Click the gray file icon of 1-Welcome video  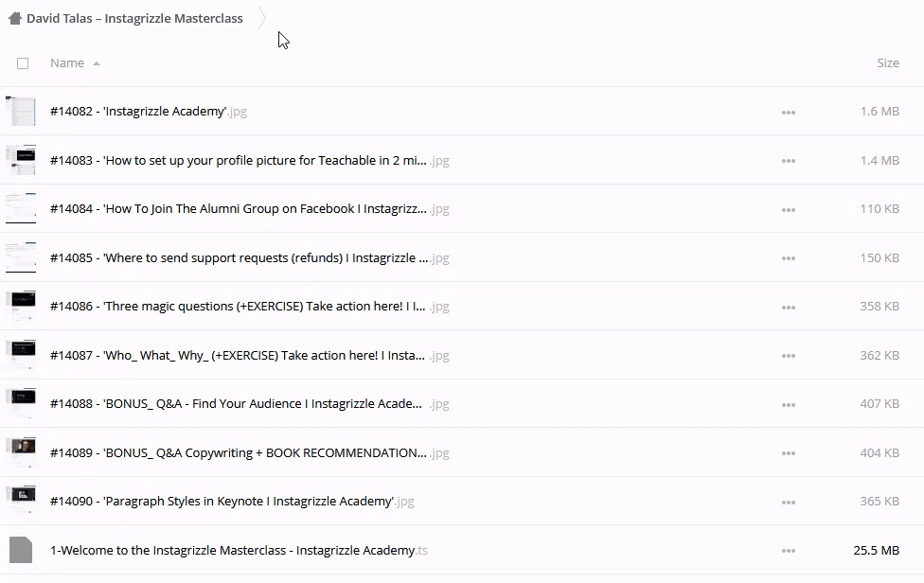21,550
